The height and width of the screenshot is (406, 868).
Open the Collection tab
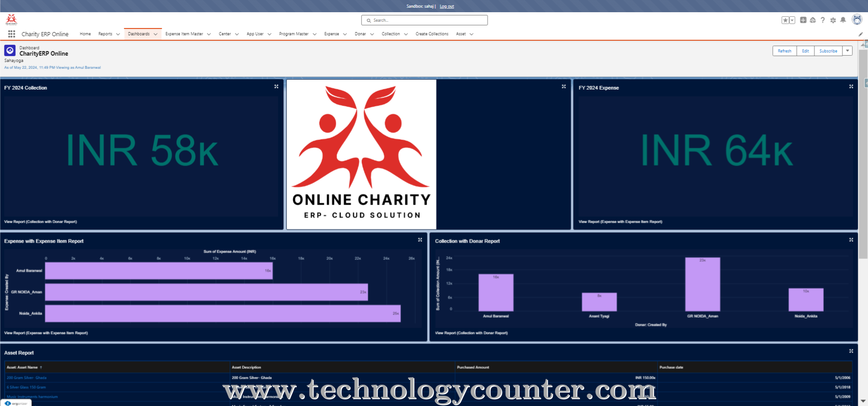point(391,34)
